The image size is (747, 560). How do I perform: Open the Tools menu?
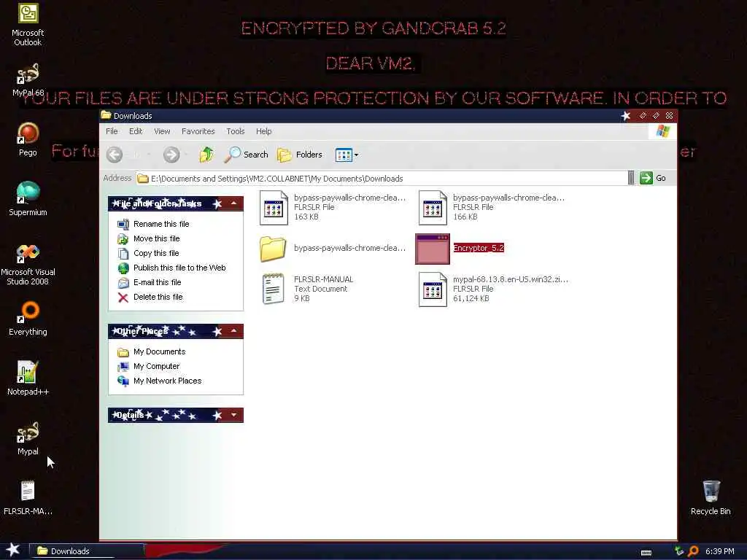[x=236, y=131]
